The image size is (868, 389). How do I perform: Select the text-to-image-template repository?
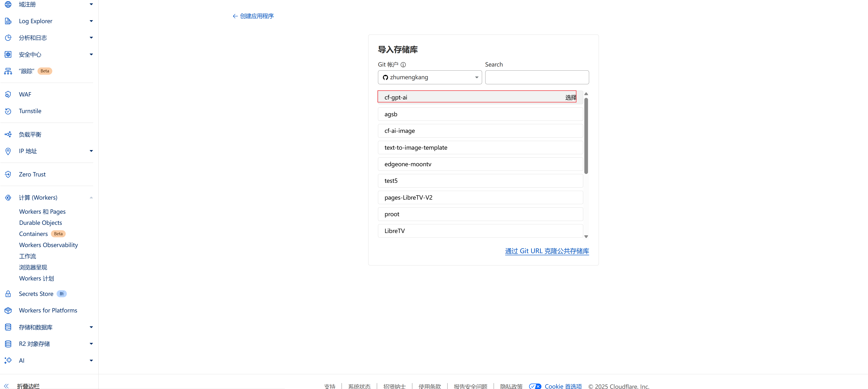point(480,148)
